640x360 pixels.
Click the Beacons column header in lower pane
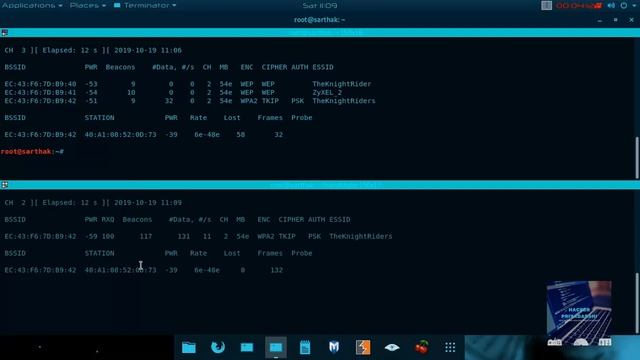tap(137, 220)
